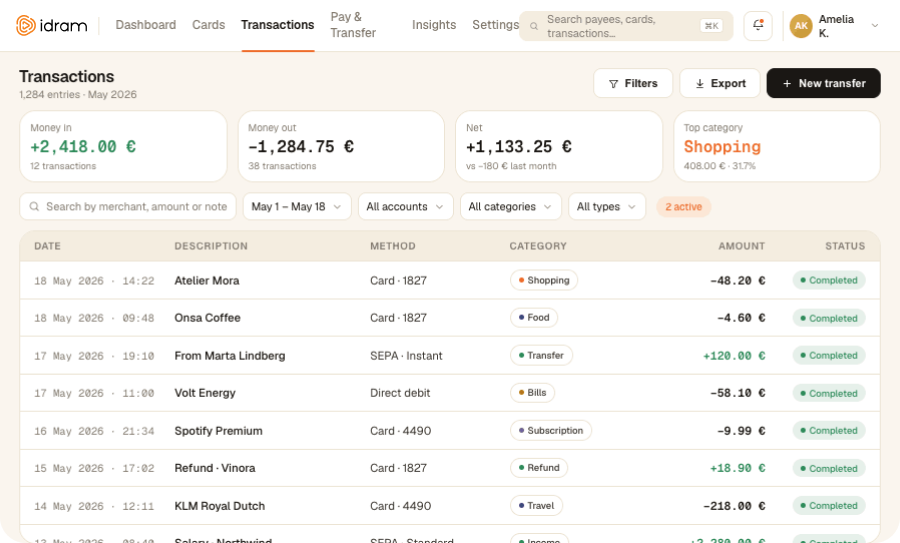This screenshot has height=543, width=900.
Task: Click the +18.90 € amount
Action: coord(738,468)
